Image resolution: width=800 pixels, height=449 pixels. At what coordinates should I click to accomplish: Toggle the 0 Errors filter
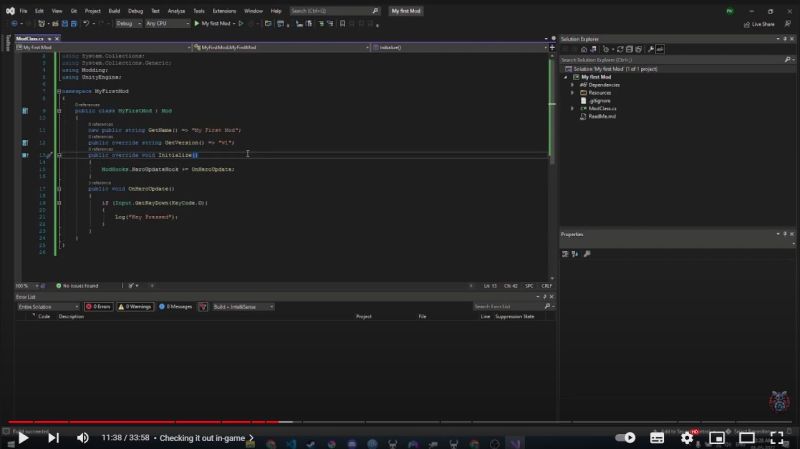[x=98, y=307]
